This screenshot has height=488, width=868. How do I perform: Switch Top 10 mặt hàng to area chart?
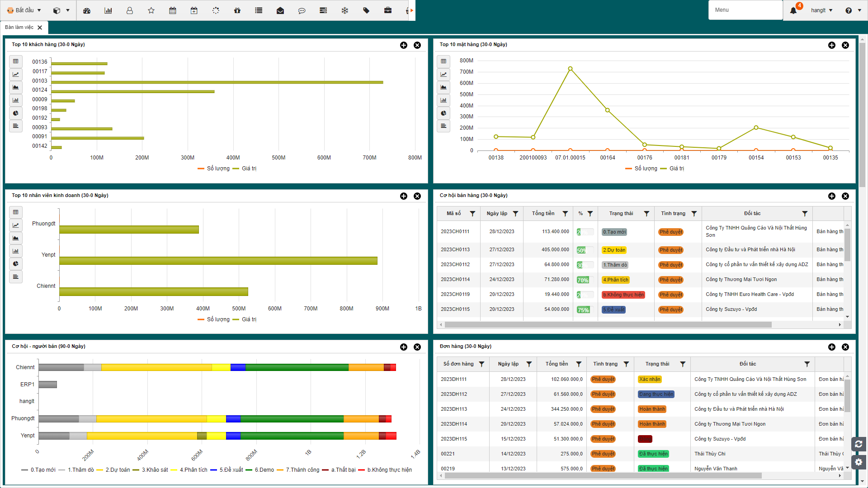pos(443,87)
